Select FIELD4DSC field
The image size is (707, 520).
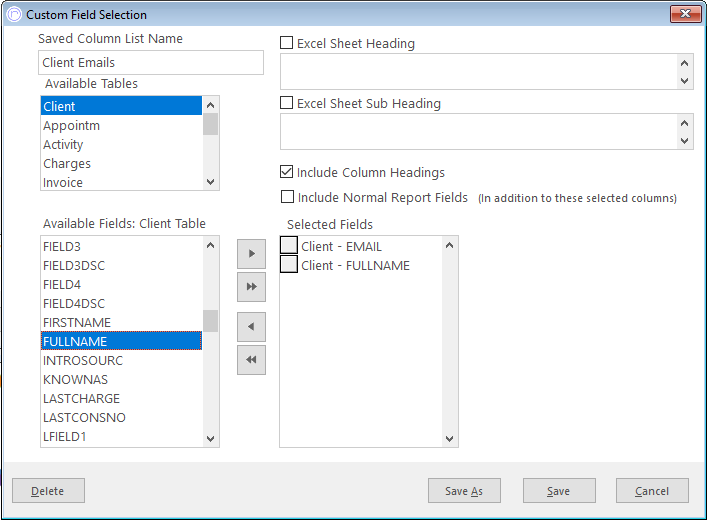(x=121, y=303)
